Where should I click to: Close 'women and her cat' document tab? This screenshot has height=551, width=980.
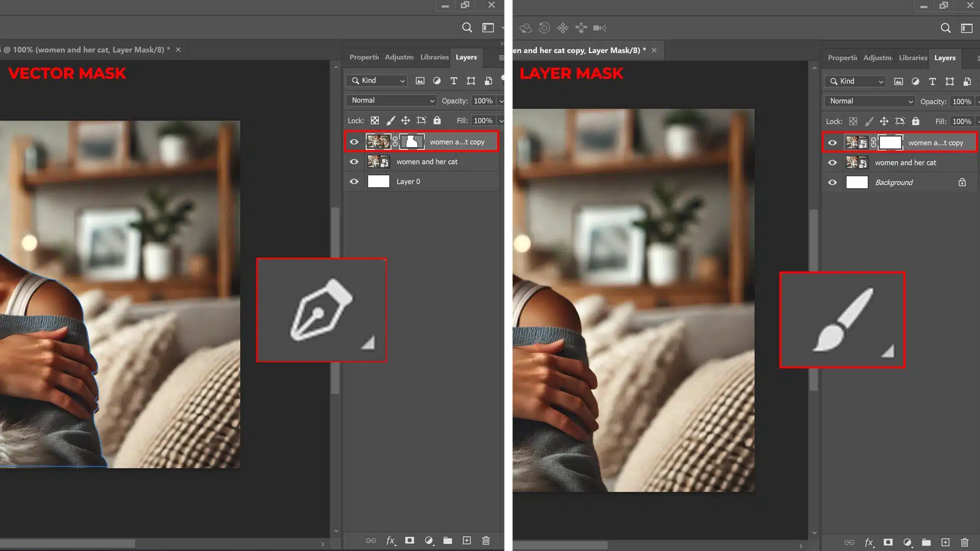[178, 49]
